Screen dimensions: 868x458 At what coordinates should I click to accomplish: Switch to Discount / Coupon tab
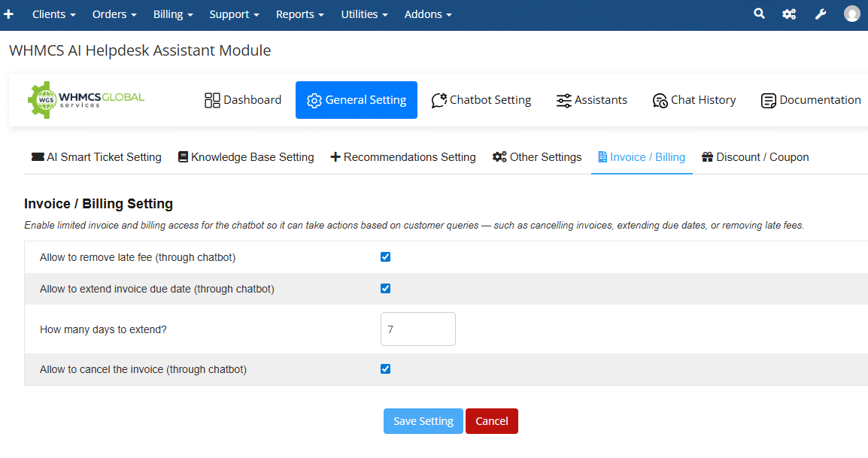click(755, 157)
